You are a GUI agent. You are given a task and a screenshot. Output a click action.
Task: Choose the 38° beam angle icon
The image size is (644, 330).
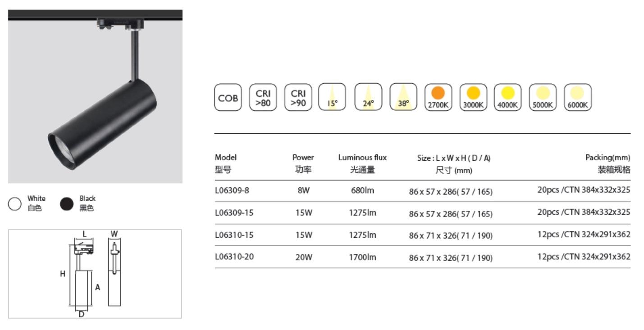(x=403, y=97)
